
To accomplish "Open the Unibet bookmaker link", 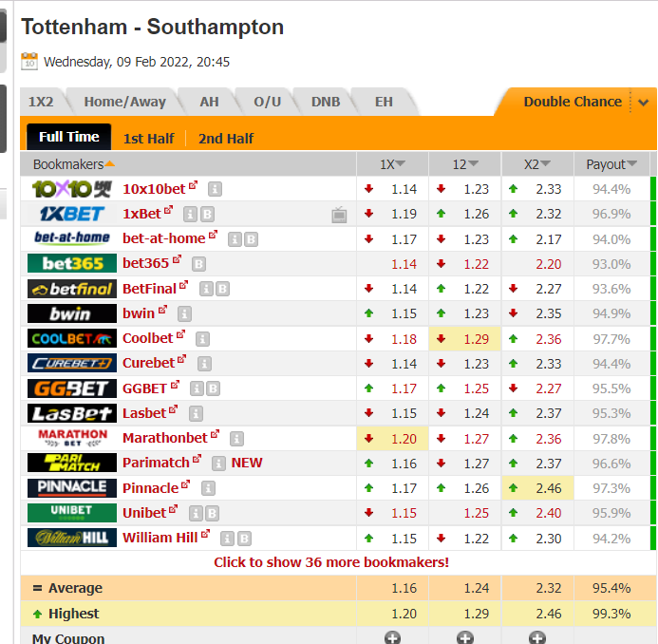I will pos(144,513).
